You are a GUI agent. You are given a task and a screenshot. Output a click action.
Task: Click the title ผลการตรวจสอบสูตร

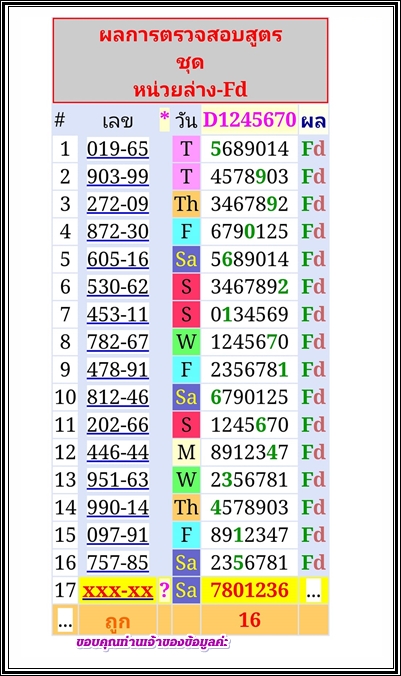tap(191, 35)
